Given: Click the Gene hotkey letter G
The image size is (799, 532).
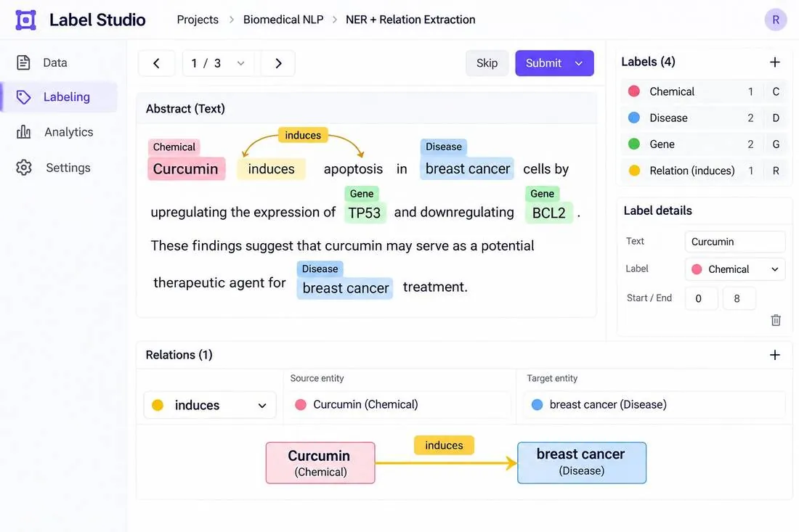Looking at the screenshot, I should pos(776,144).
